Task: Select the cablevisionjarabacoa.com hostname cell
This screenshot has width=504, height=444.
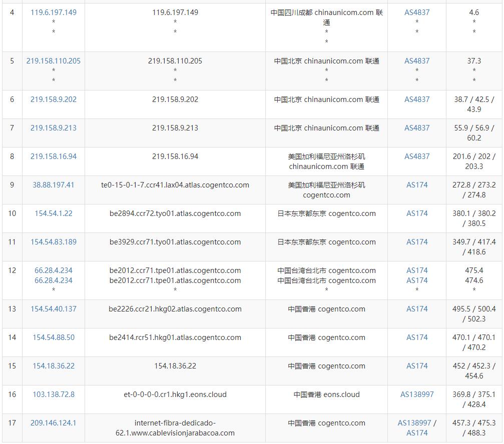Action: [175, 428]
